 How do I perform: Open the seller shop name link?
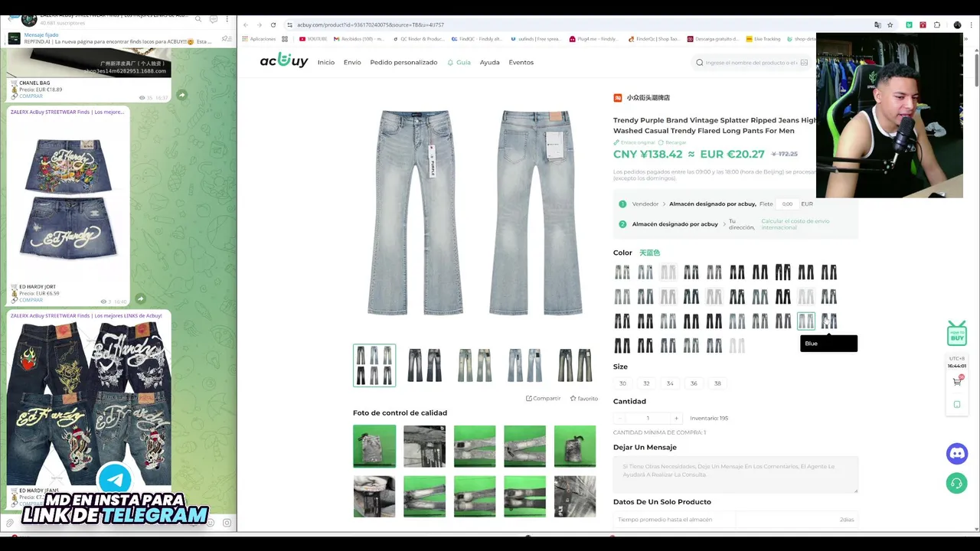coord(648,98)
